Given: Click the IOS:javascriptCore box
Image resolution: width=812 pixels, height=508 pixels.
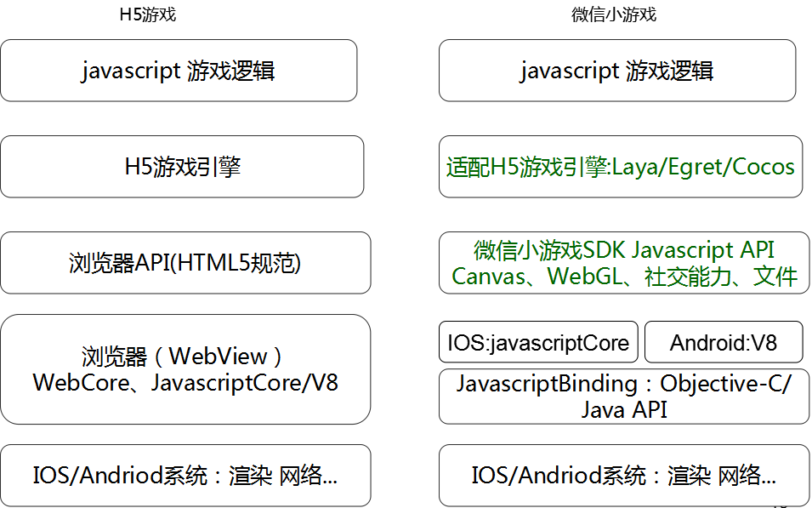Looking at the screenshot, I should click(x=538, y=342).
